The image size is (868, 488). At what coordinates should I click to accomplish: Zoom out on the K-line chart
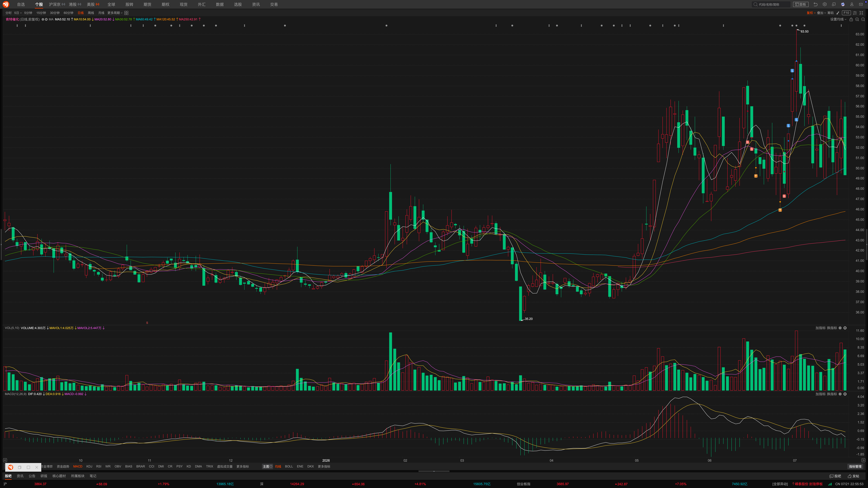click(863, 19)
